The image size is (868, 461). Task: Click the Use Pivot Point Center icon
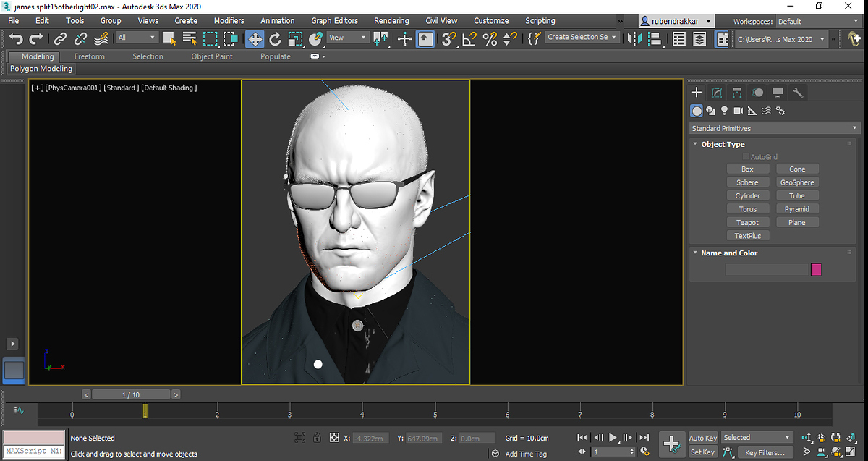click(x=380, y=38)
